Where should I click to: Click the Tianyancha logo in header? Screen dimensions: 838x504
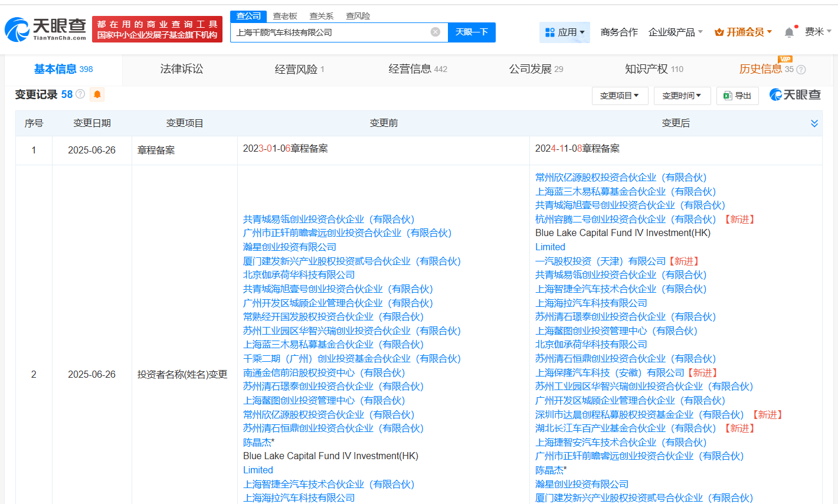(45, 29)
